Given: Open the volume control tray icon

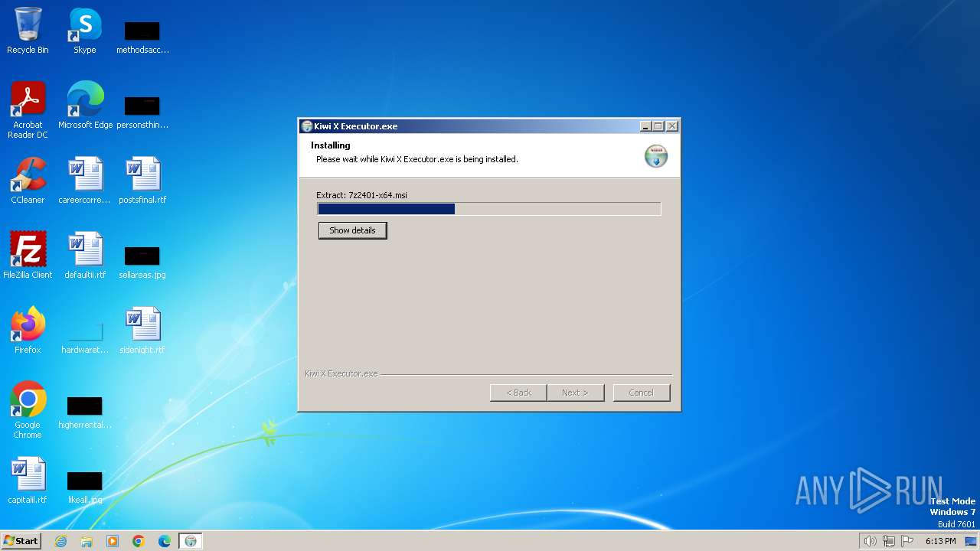Looking at the screenshot, I should (870, 541).
